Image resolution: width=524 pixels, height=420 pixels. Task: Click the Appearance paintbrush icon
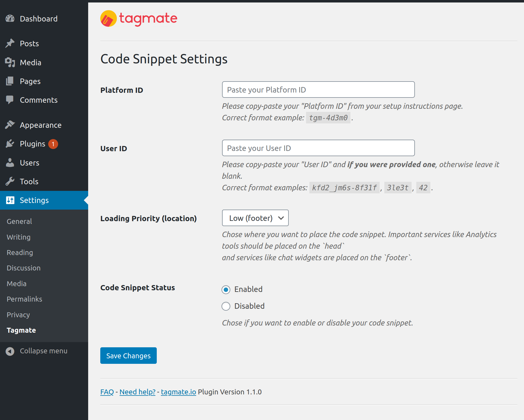(10, 125)
